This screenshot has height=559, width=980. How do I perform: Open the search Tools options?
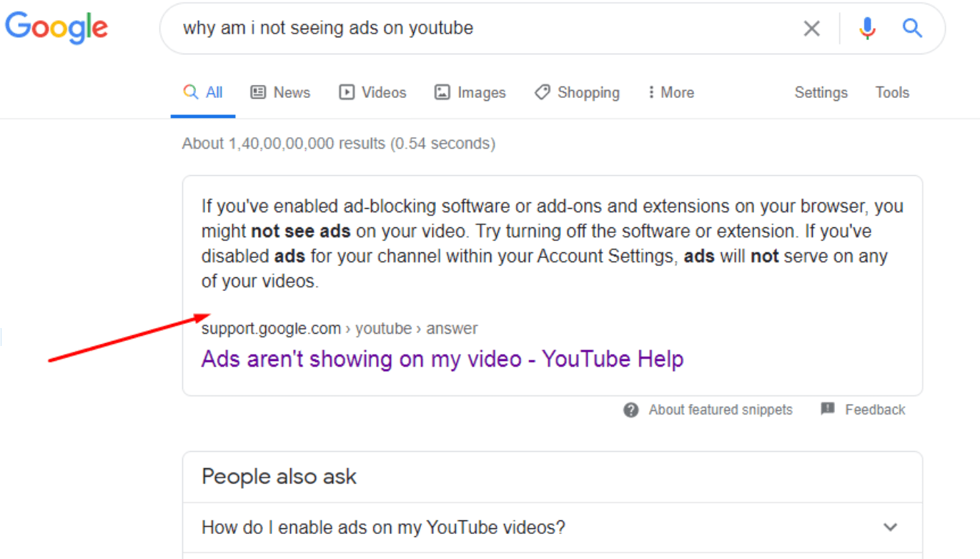pos(892,92)
